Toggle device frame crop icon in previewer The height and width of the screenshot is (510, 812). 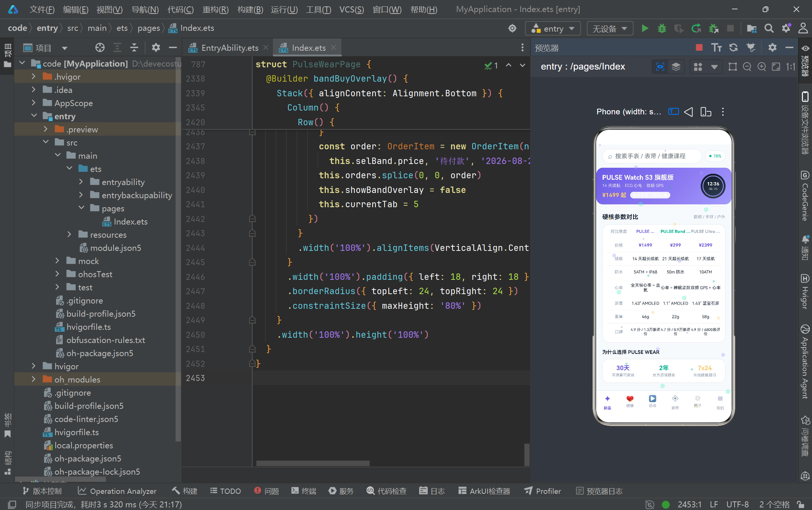(732, 67)
